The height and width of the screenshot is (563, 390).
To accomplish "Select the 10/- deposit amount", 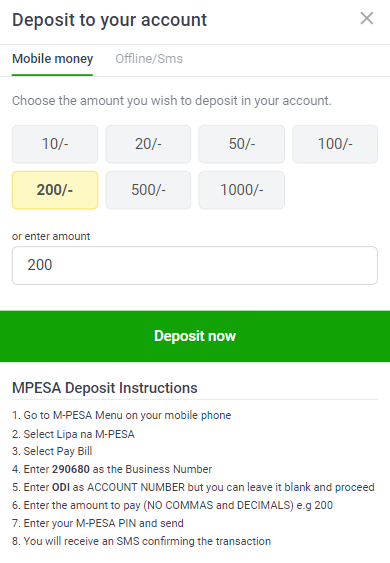I will click(55, 144).
